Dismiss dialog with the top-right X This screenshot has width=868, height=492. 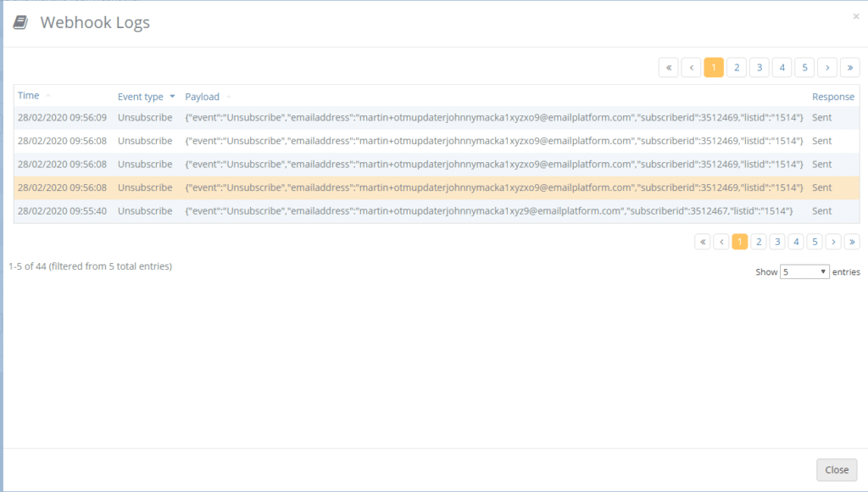click(856, 17)
